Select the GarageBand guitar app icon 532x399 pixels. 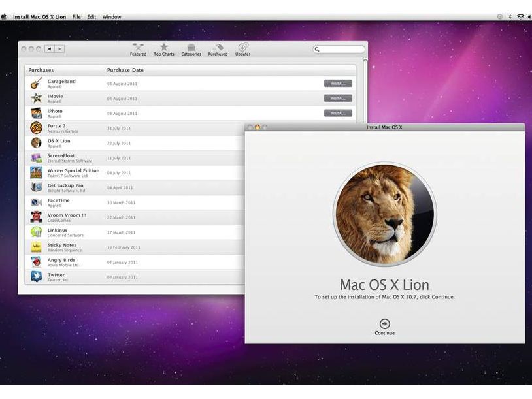(36, 83)
